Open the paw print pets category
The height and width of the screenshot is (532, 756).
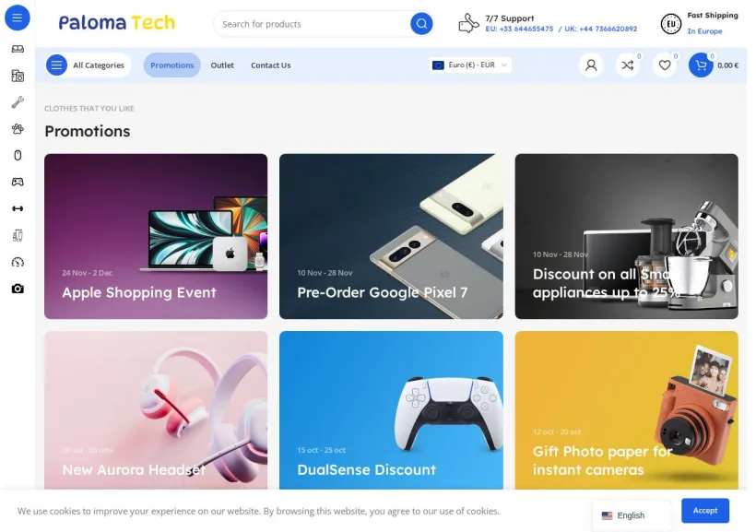click(x=18, y=129)
